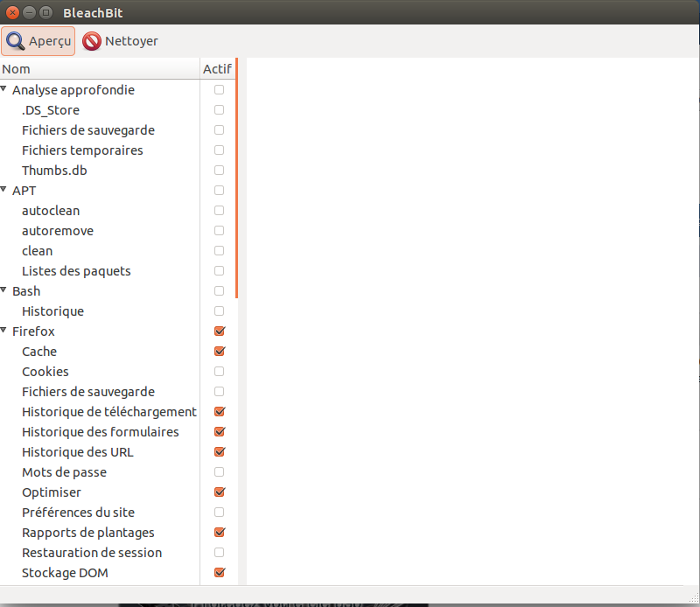700x607 pixels.
Task: Collapse the Bash tree group
Action: (x=3, y=290)
